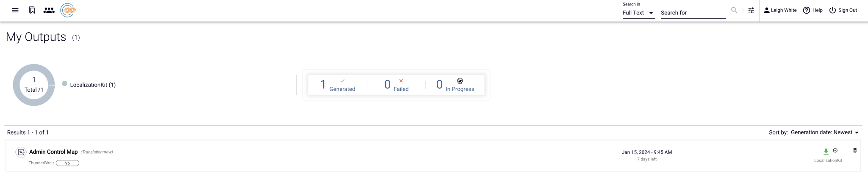Open the hamburger main menu

click(x=15, y=10)
